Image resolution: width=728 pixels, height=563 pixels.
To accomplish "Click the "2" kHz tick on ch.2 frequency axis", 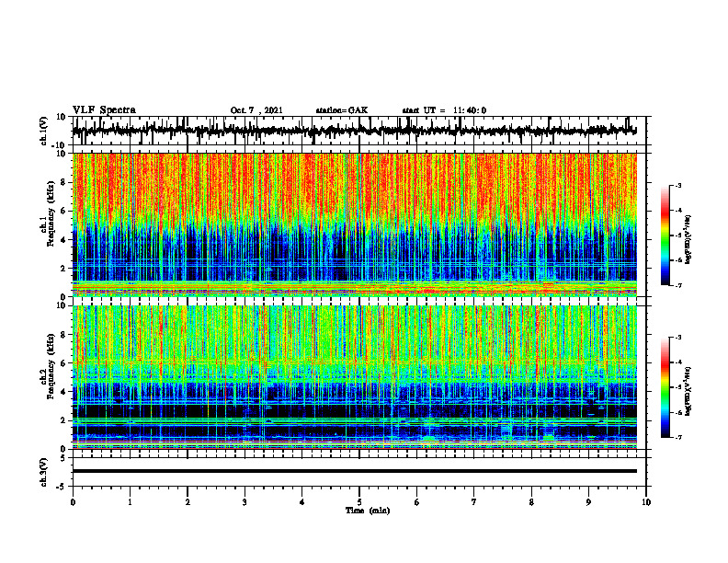I will [63, 420].
